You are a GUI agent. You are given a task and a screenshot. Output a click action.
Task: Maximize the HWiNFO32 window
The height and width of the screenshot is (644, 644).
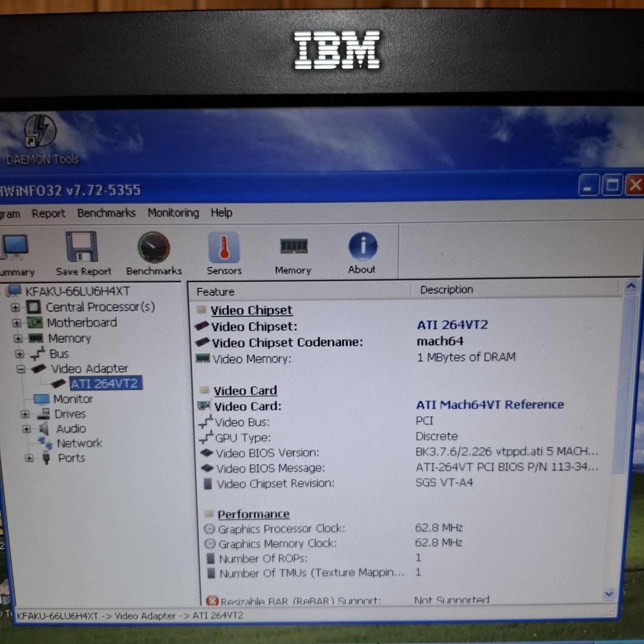(612, 185)
